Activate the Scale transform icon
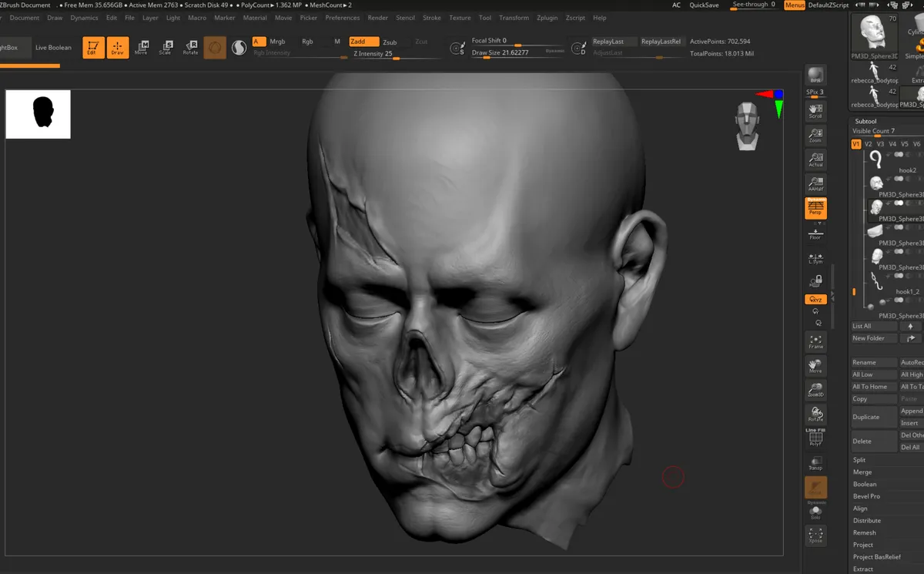924x574 pixels. [x=166, y=48]
